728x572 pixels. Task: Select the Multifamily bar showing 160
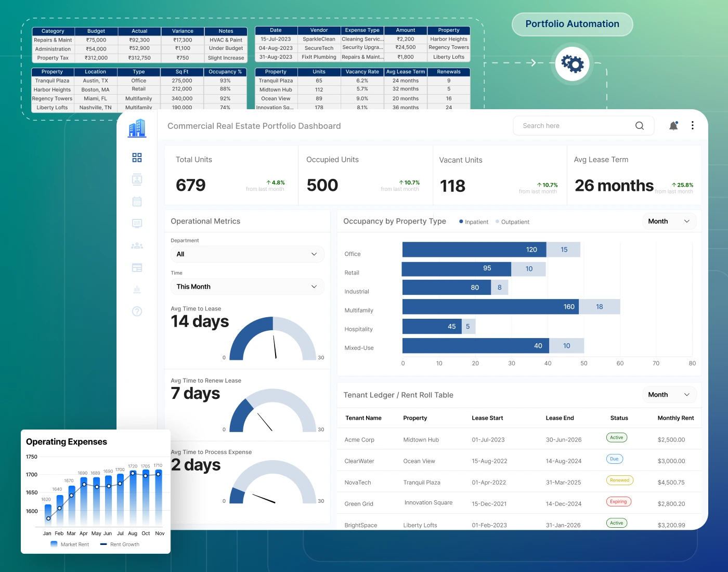491,307
